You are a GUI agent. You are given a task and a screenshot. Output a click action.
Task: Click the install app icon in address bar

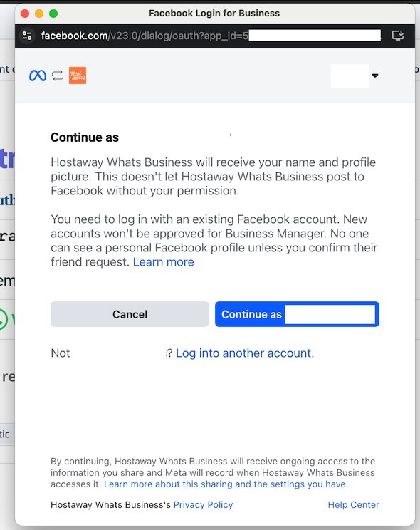point(398,35)
